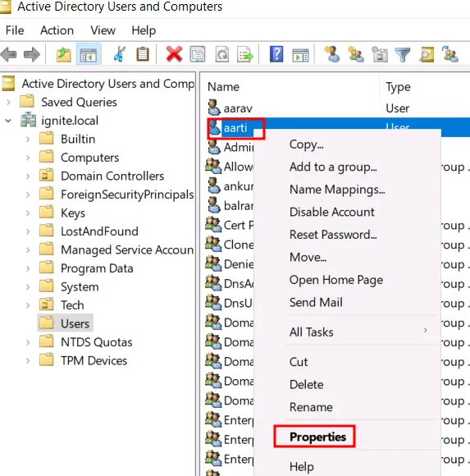Image resolution: width=470 pixels, height=476 pixels.
Task: Expand the Saved Queries node
Action: point(8,103)
